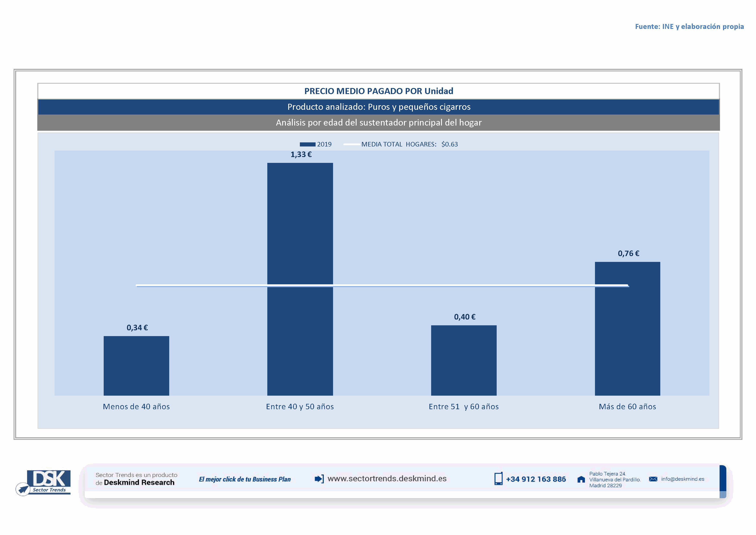Open www.sectortrends.deskmind.es link
Screen dimensions: 756x535
tap(387, 479)
